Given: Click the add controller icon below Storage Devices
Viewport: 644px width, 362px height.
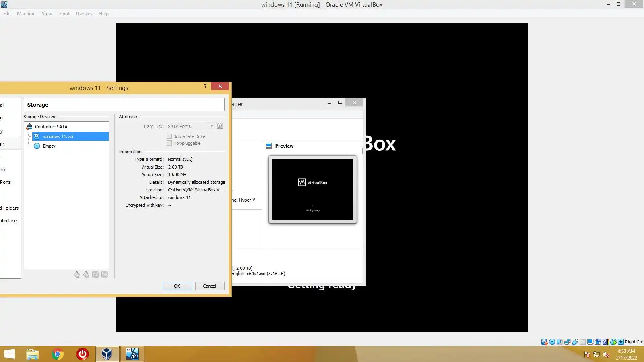Looking at the screenshot, I should pyautogui.click(x=77, y=274).
